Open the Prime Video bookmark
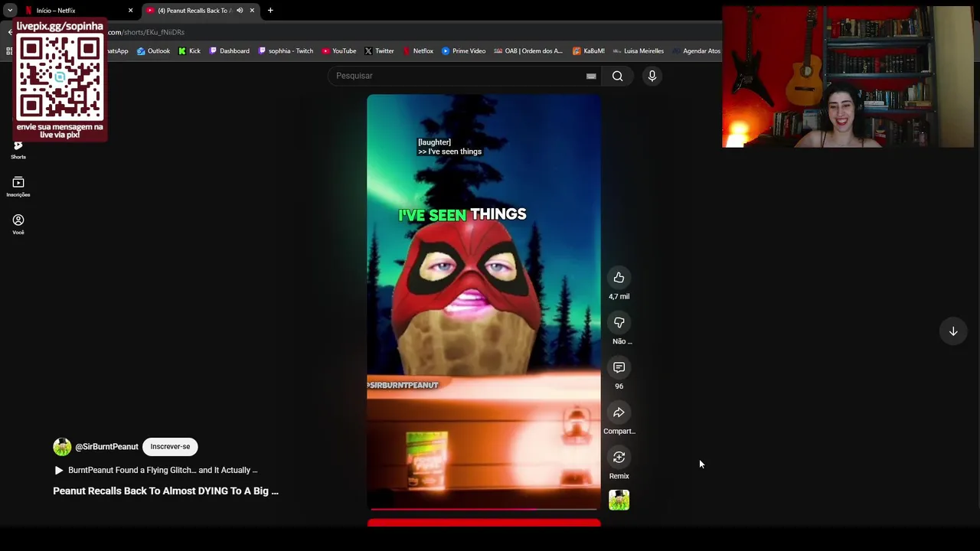 [x=463, y=51]
